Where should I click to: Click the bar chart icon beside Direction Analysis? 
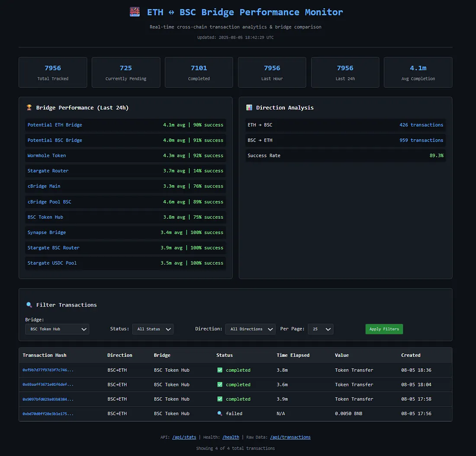pos(249,107)
